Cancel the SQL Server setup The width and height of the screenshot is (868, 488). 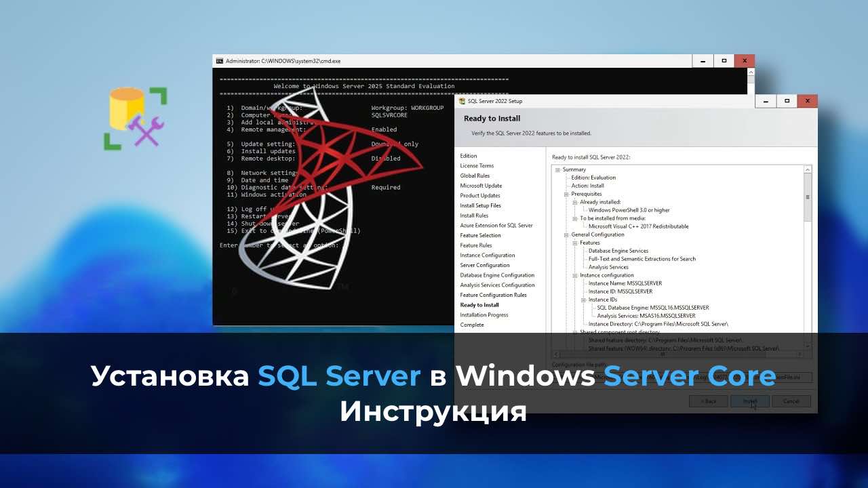[x=791, y=401]
